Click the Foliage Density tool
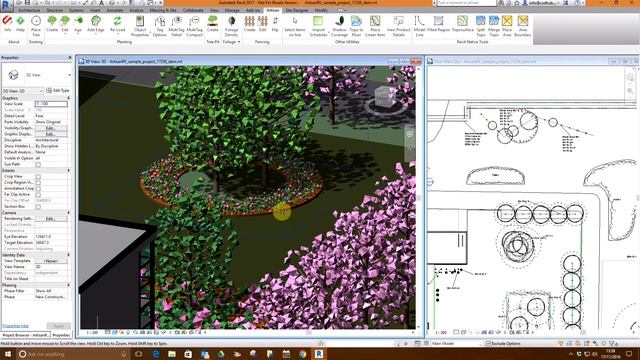This screenshot has width=640, height=360. [x=231, y=26]
